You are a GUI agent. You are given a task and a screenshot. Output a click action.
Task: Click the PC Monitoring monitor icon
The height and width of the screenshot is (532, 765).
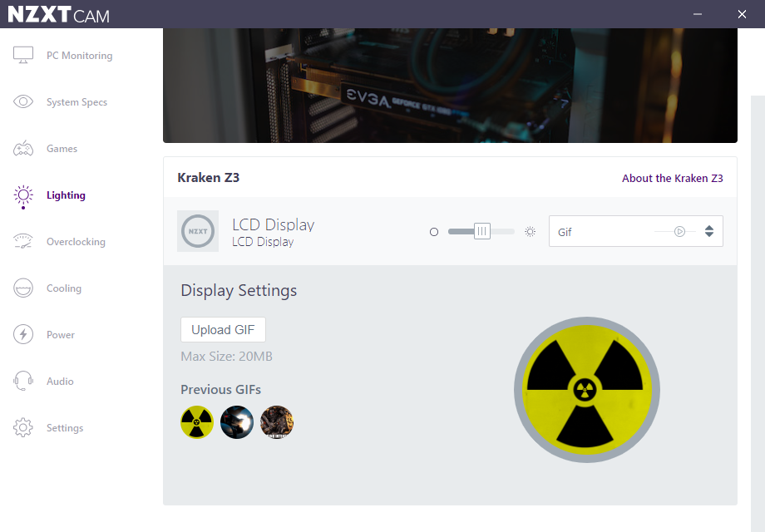(23, 55)
